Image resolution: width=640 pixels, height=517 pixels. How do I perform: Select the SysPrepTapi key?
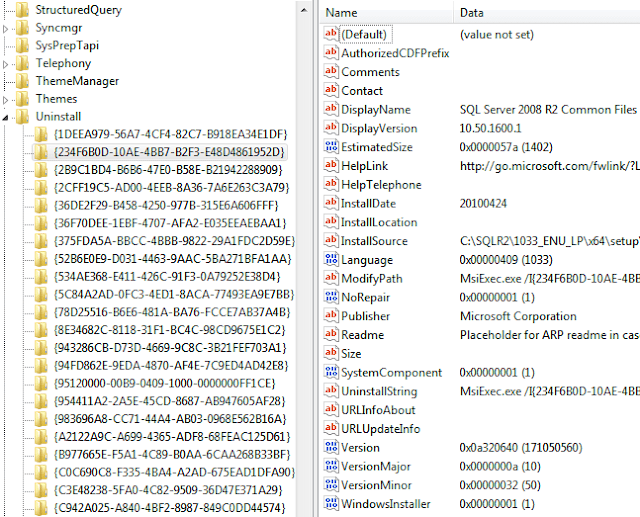pyautogui.click(x=67, y=45)
